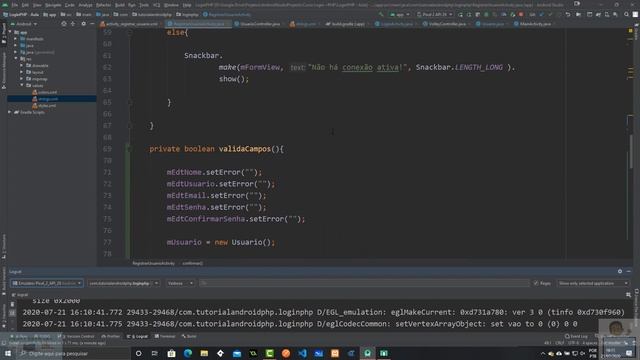Click RegistrarUsuarioActivity breadcrumb below editor
Screen dimensions: 640x360
153,263
